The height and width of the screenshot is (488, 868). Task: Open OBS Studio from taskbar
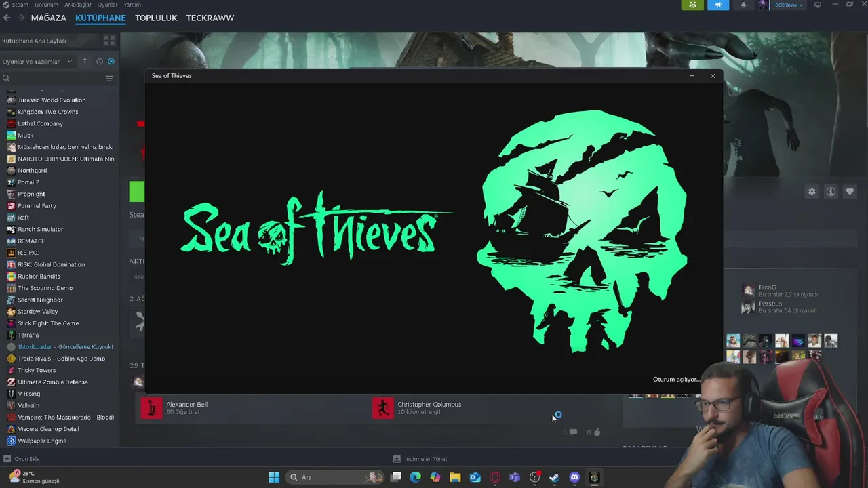pyautogui.click(x=535, y=477)
